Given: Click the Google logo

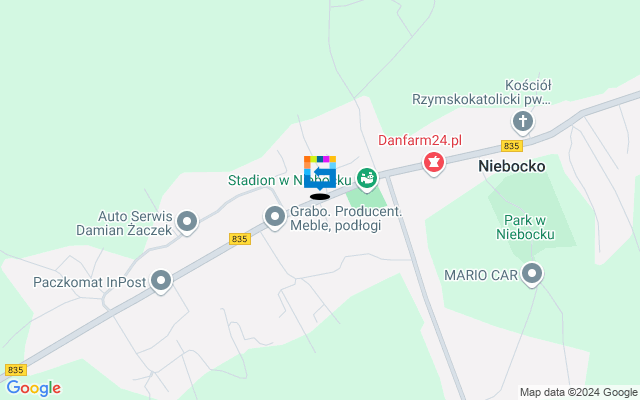Looking at the screenshot, I should tap(34, 388).
